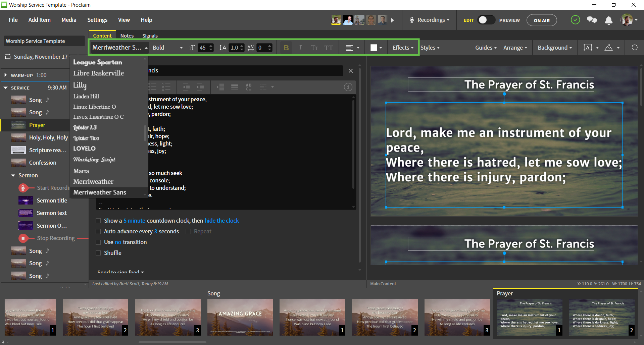Open the chat messages icon
The image size is (644, 345).
click(592, 20)
